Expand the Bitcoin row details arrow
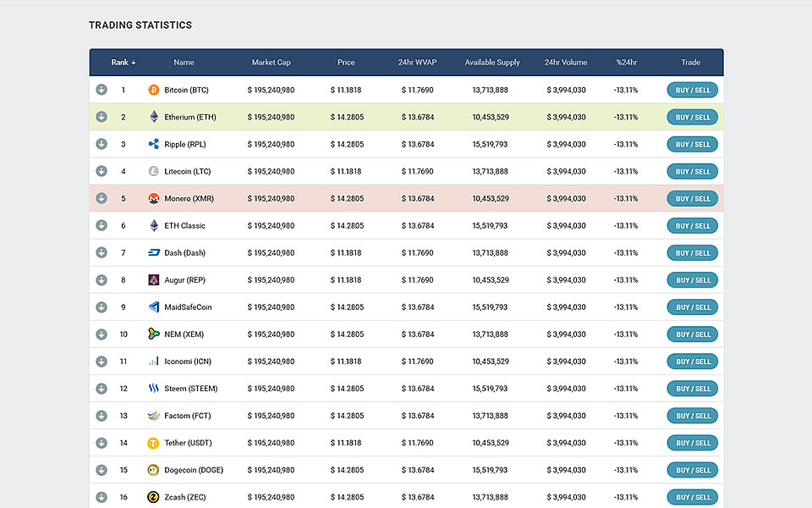 [101, 90]
